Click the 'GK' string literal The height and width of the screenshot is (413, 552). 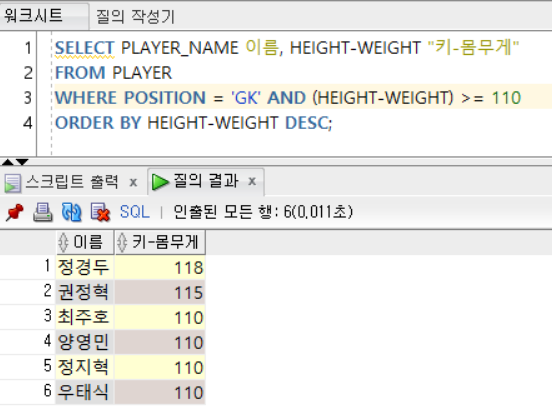tap(246, 98)
